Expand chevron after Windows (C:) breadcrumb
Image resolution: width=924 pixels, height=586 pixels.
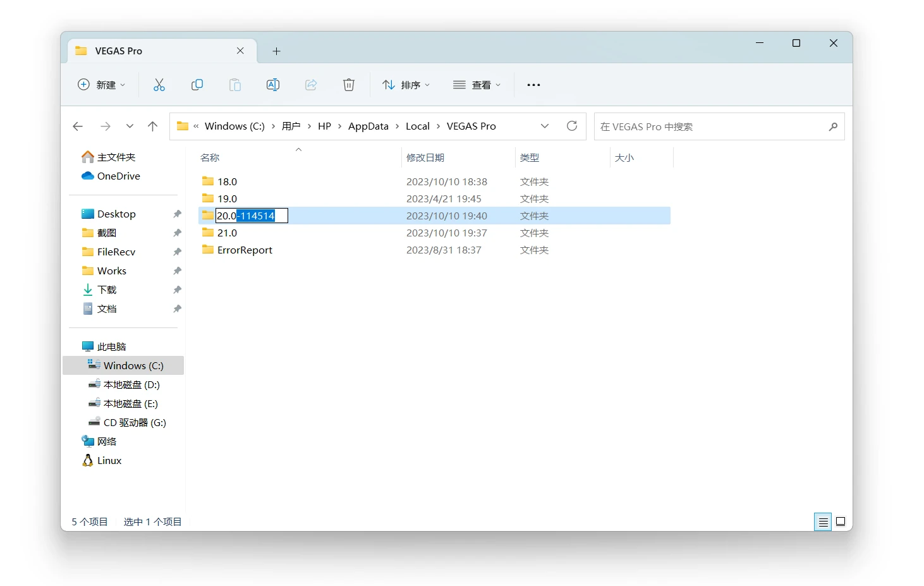point(273,126)
